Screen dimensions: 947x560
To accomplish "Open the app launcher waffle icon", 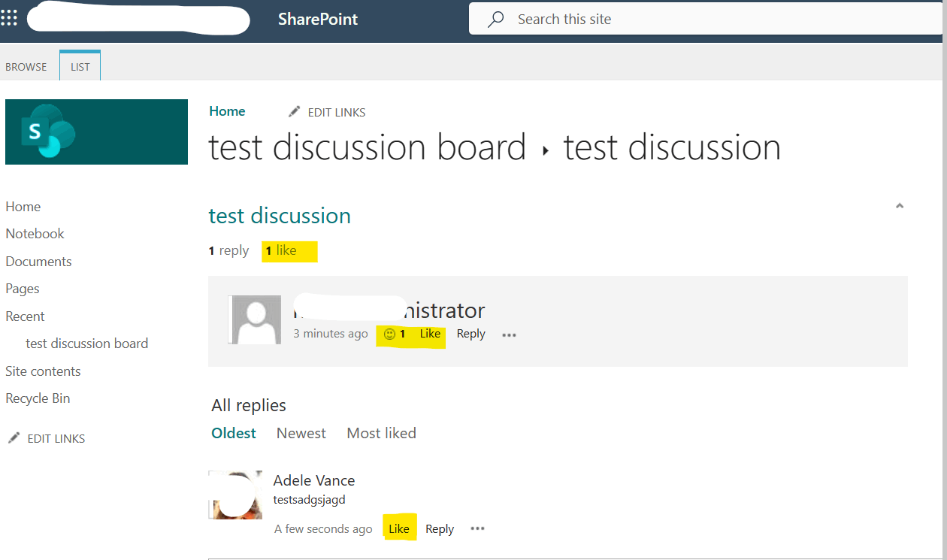I will click(9, 19).
